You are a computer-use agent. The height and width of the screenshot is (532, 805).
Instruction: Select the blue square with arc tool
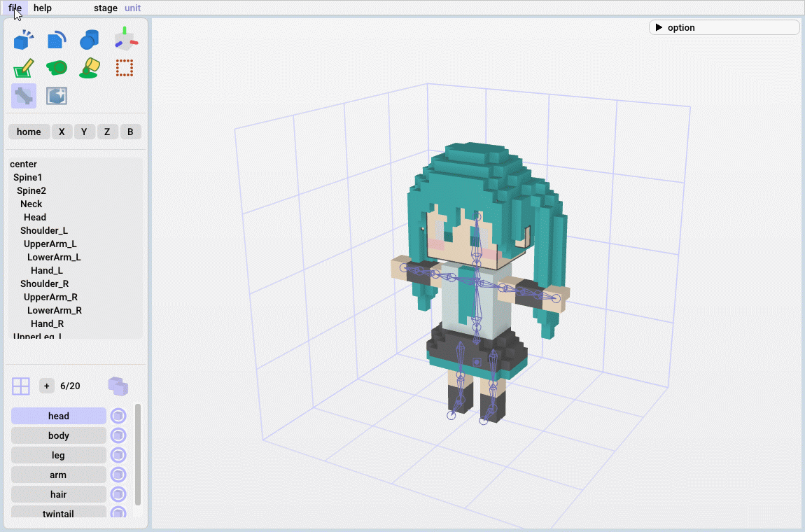57,39
